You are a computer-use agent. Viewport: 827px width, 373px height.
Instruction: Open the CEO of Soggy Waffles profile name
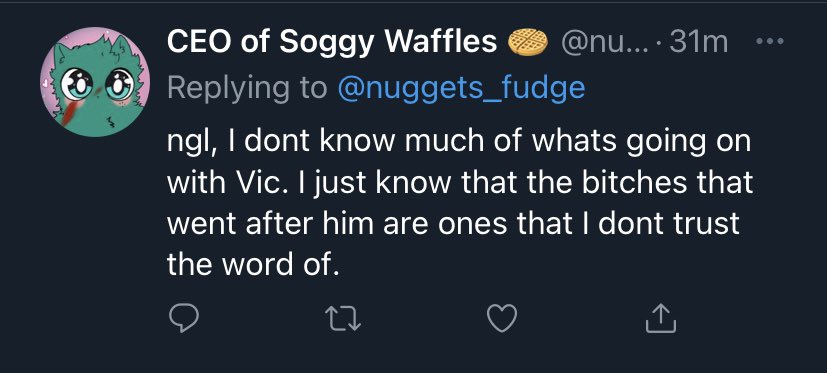[x=332, y=43]
